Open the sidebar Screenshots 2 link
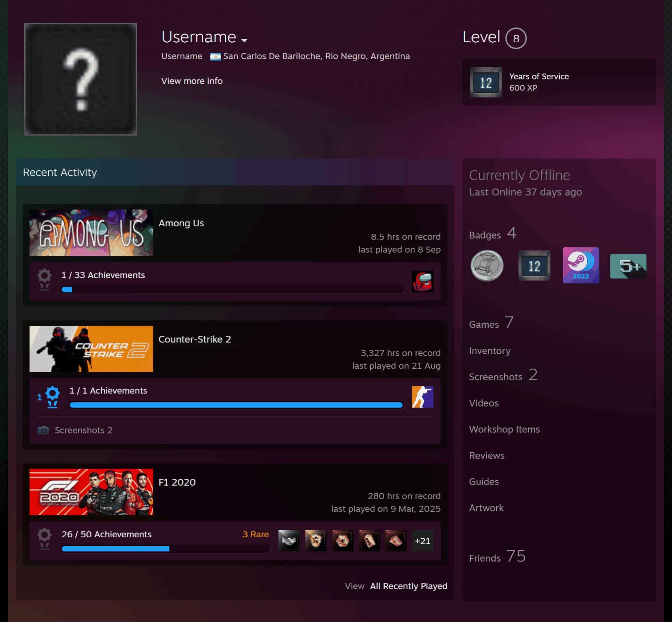Screen dimensions: 672x622 503,375
